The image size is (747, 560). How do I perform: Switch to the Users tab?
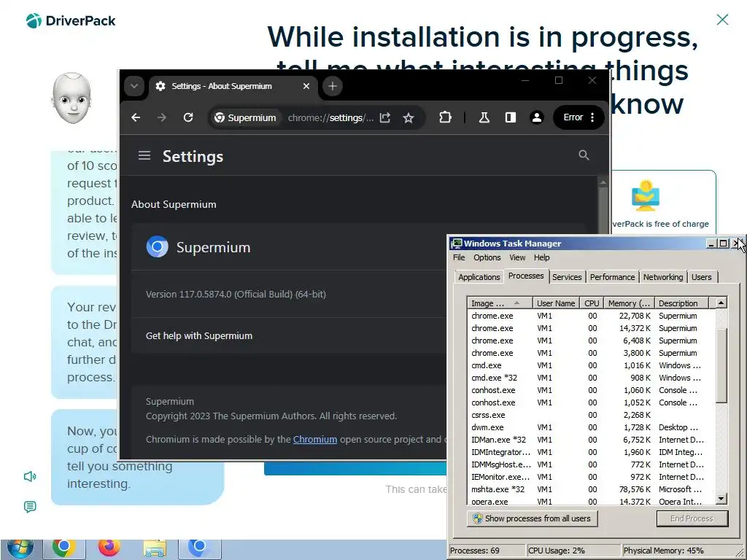tap(701, 277)
